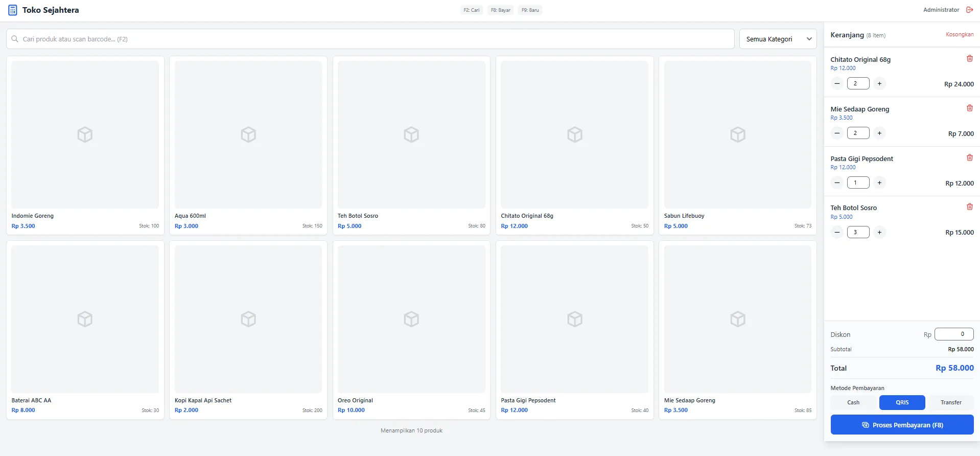
Task: Click trash icon for Pasta Gigi Pepsodent
Action: 969,158
